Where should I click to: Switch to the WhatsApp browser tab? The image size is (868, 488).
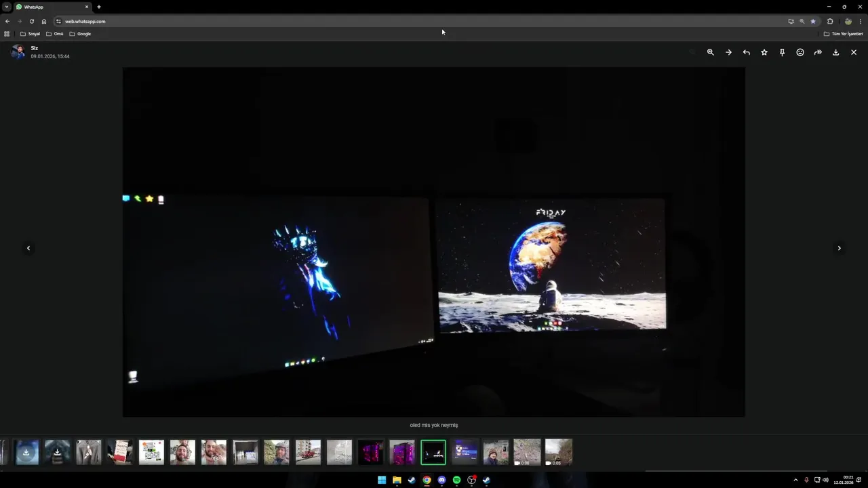pos(53,7)
